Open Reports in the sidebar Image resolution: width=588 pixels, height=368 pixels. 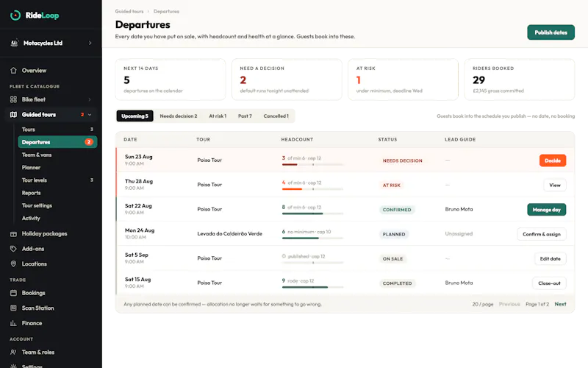57,193
